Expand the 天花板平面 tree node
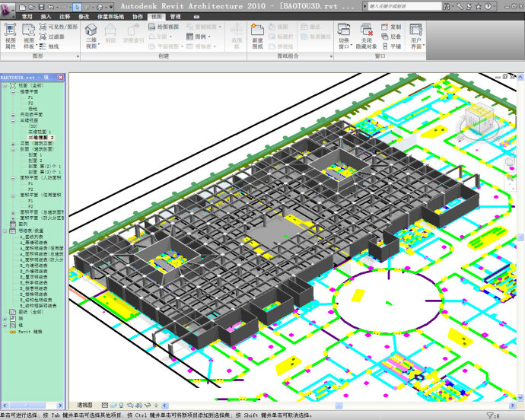Screen dimensions: 525x420 coord(13,115)
